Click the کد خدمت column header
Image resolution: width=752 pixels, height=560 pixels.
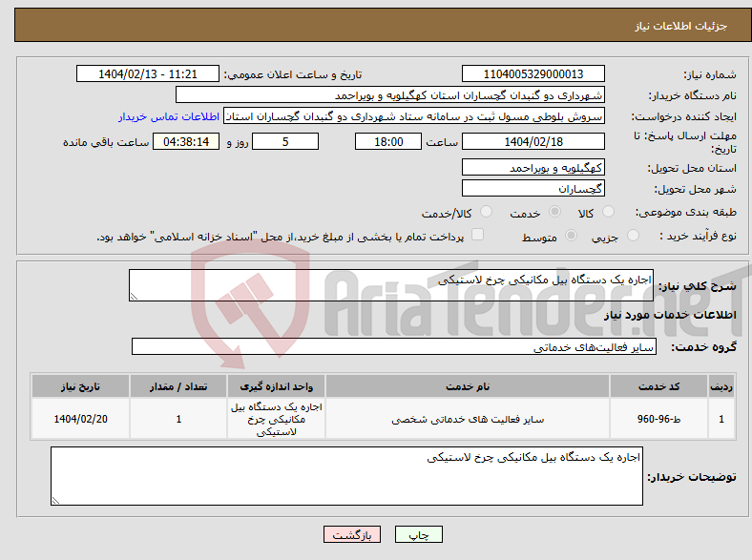[x=658, y=386]
